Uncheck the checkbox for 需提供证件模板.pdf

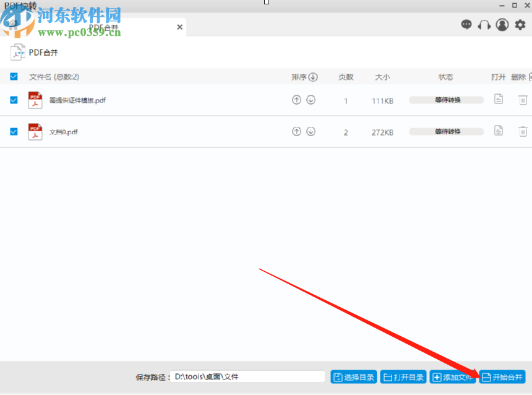pos(14,99)
